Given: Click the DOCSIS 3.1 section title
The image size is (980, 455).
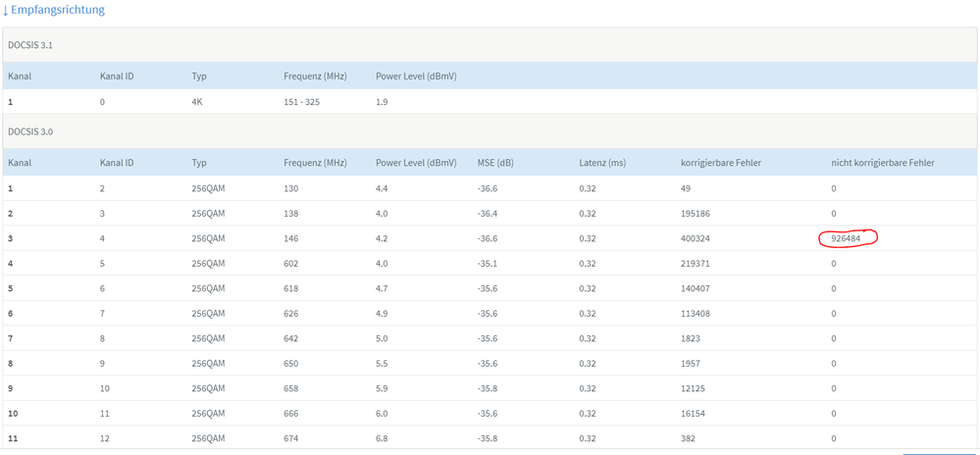Looking at the screenshot, I should click(31, 45).
